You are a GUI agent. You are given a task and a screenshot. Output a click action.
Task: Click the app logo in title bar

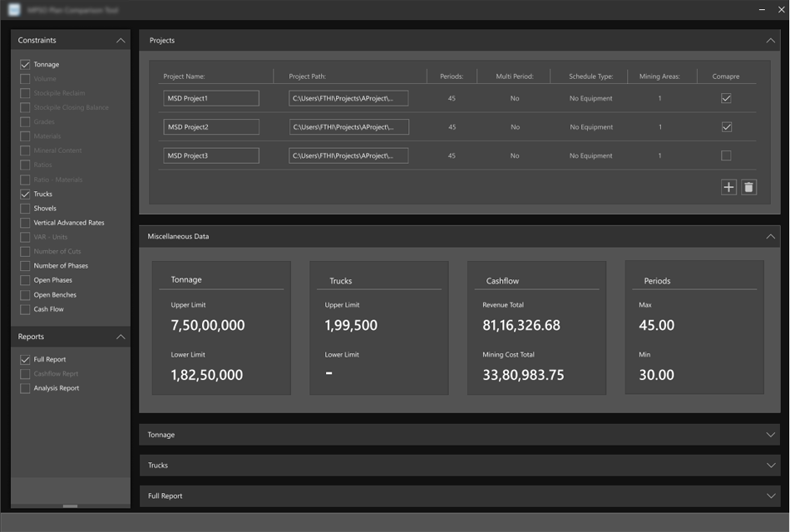(14, 9)
